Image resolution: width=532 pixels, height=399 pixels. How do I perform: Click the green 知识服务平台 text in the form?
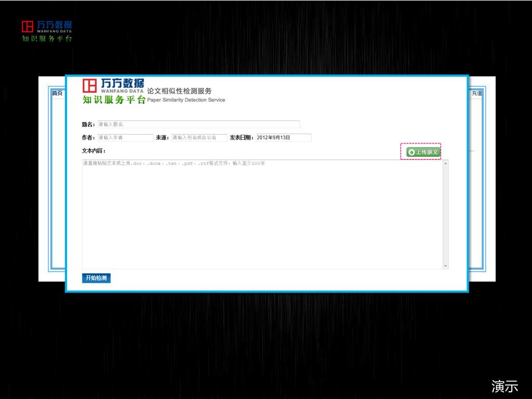tap(114, 100)
